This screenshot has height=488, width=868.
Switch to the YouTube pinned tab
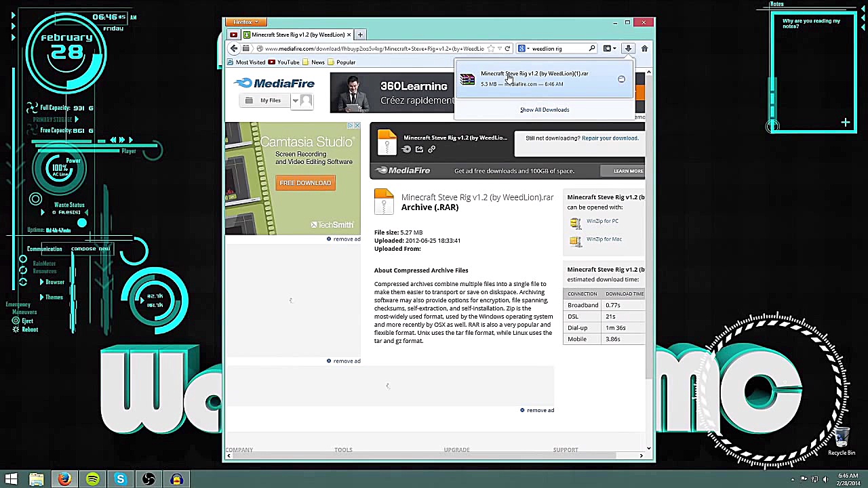click(x=234, y=35)
